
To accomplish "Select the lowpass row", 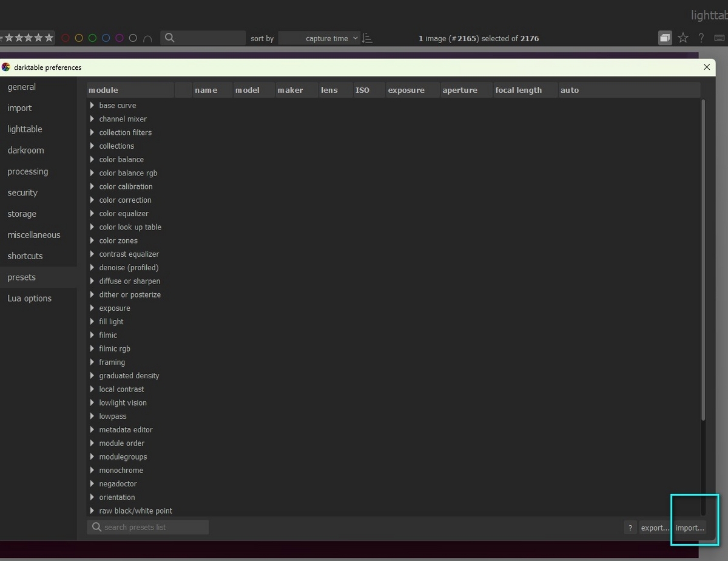I will 393,416.
